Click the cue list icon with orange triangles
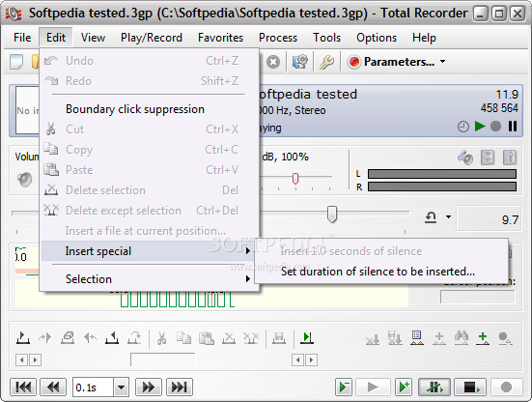Viewport: 532px width, 402px height. click(x=417, y=338)
